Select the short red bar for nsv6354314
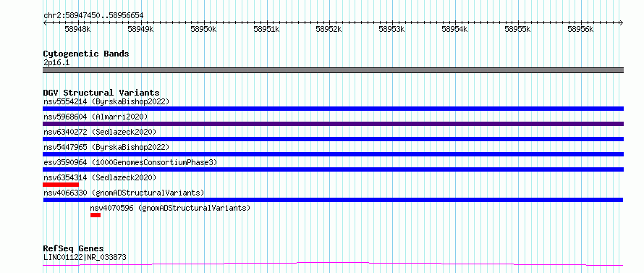 [x=61, y=185]
